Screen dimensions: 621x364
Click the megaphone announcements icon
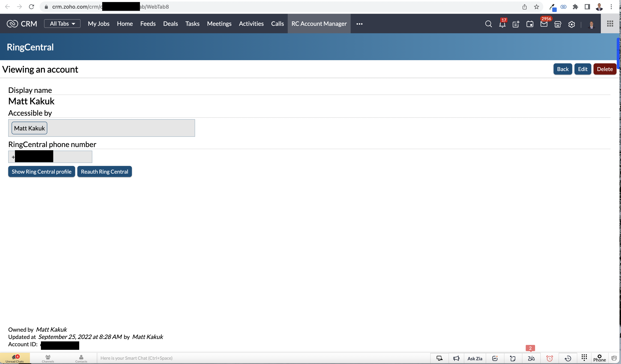[456, 358]
